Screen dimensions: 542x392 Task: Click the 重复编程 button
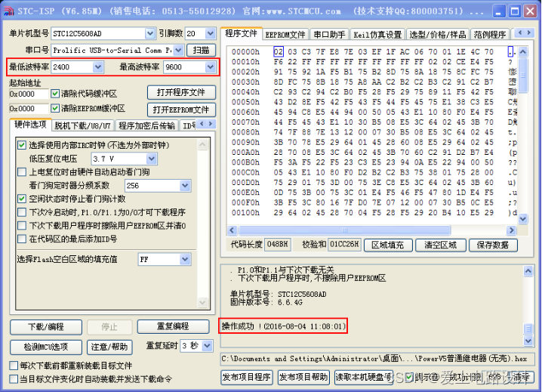173,326
